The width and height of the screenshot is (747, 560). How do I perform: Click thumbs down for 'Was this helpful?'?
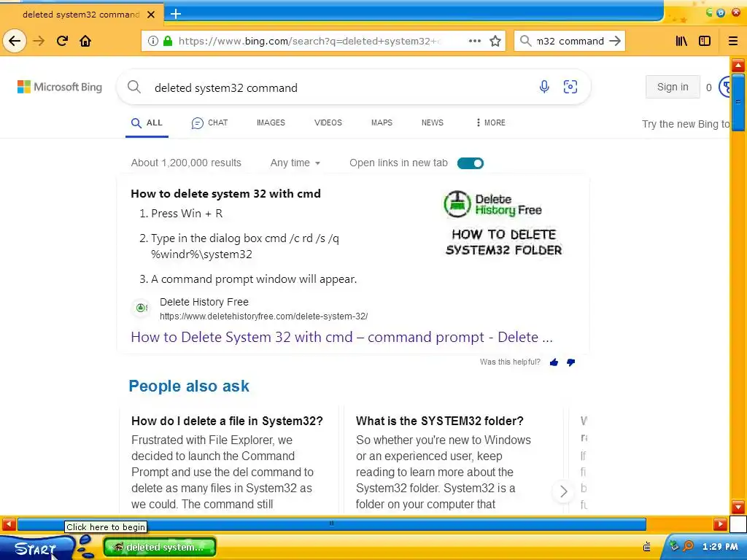coord(570,362)
